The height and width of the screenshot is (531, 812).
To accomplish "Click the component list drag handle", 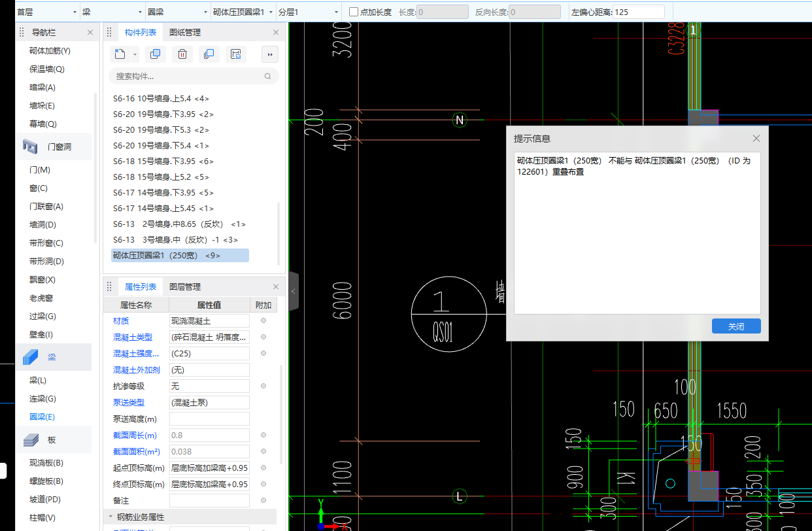I will point(110,32).
